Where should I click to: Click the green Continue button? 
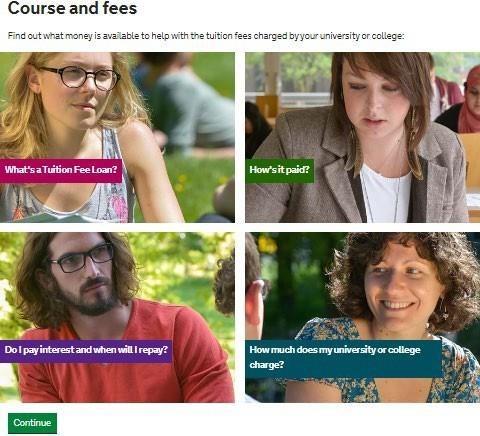32,423
